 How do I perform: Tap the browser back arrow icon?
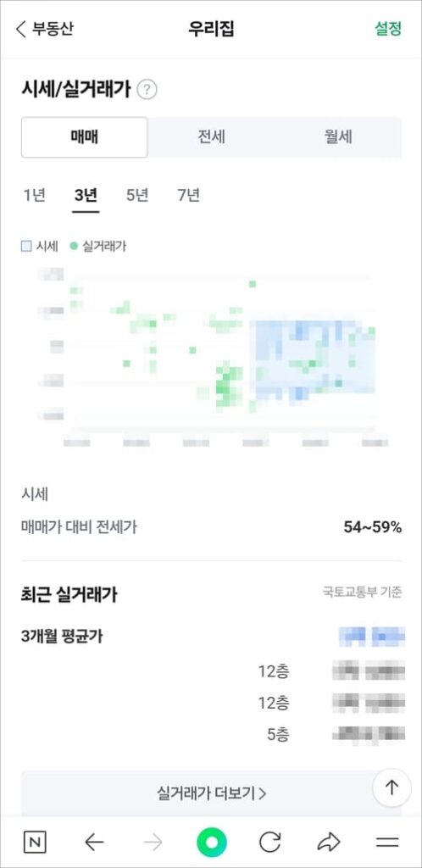94,843
